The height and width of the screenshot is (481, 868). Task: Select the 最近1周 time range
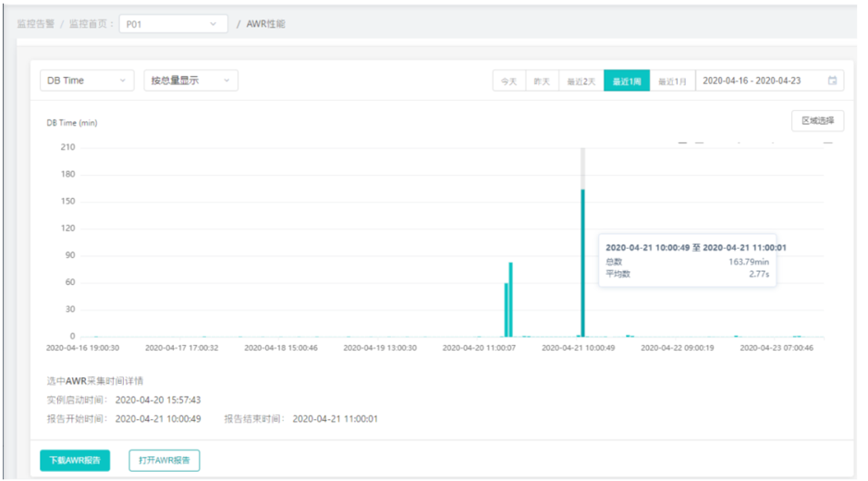point(627,81)
